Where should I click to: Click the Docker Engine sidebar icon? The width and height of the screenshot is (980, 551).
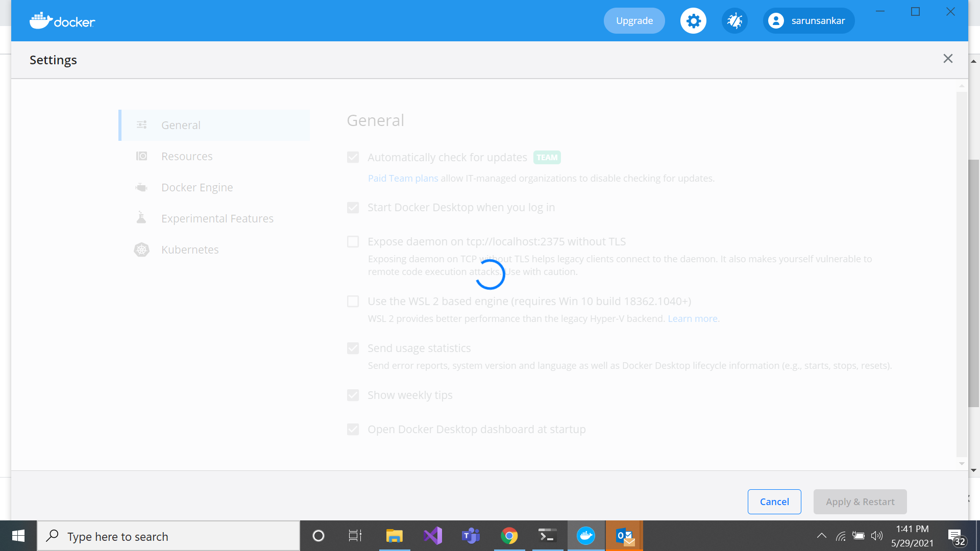141,187
